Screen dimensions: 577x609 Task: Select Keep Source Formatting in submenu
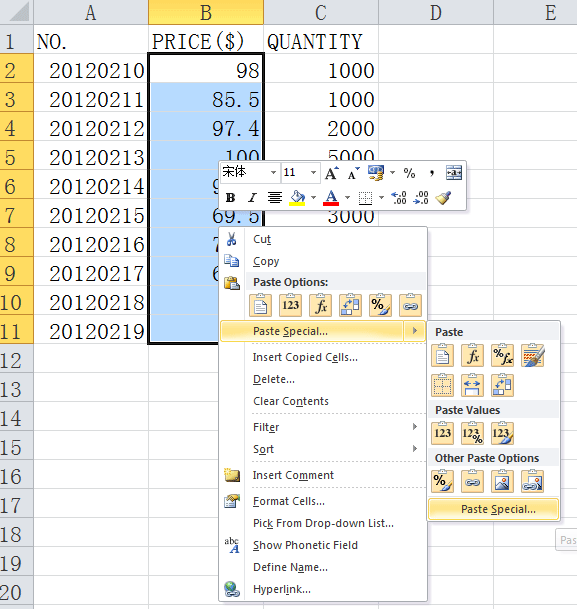(x=532, y=355)
